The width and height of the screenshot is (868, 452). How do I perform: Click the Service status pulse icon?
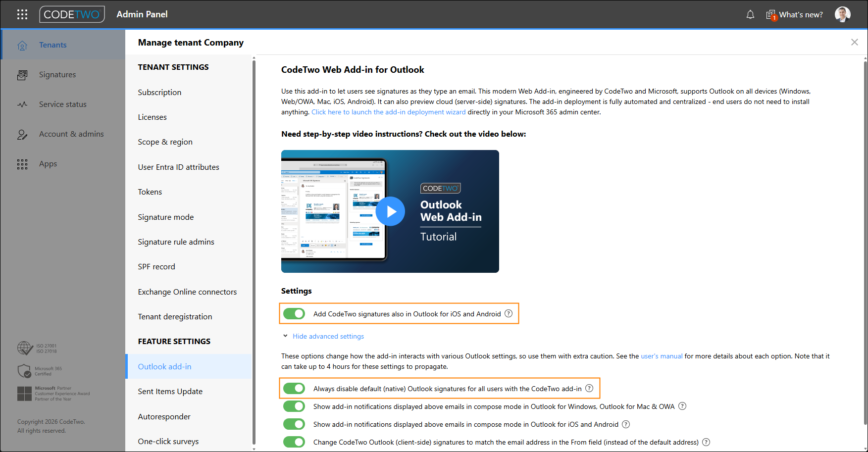click(22, 104)
